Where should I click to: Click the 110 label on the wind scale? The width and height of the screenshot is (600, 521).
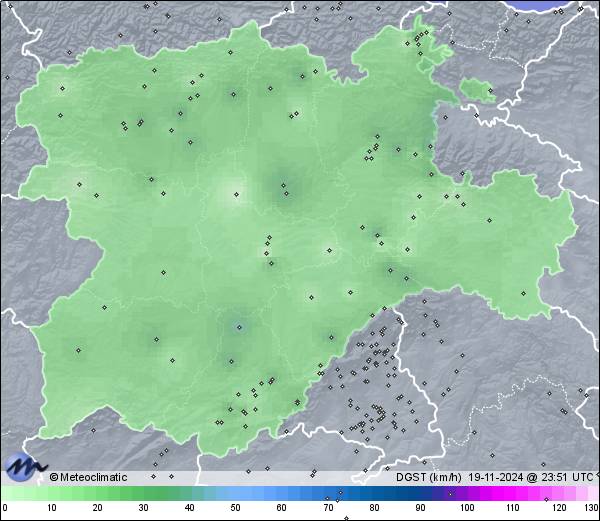click(513, 508)
